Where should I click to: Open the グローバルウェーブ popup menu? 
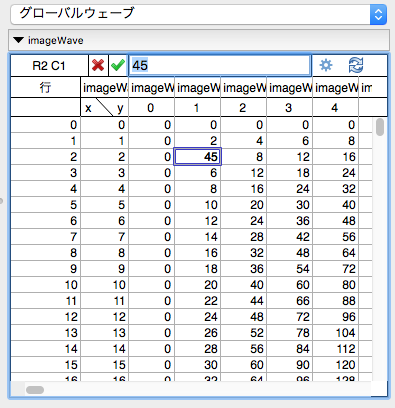tap(199, 14)
